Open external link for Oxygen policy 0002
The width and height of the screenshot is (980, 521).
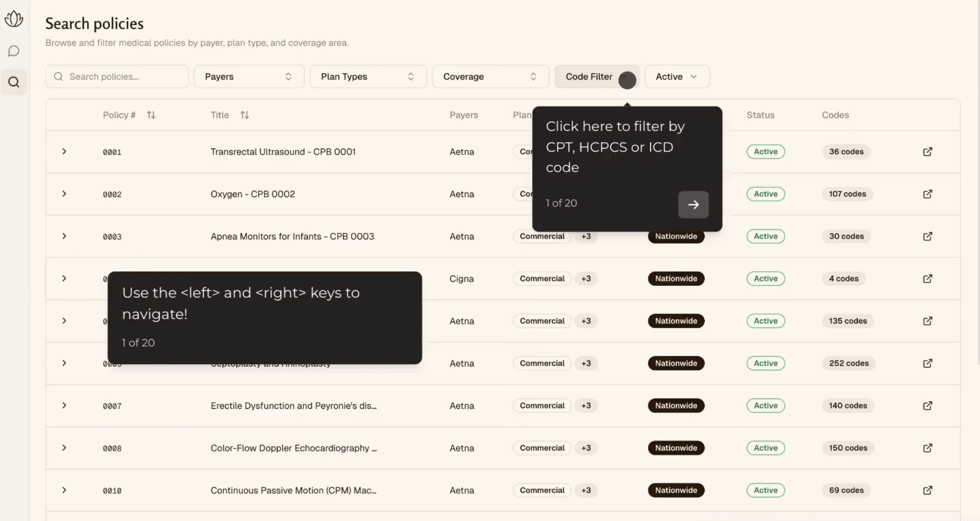tap(928, 194)
